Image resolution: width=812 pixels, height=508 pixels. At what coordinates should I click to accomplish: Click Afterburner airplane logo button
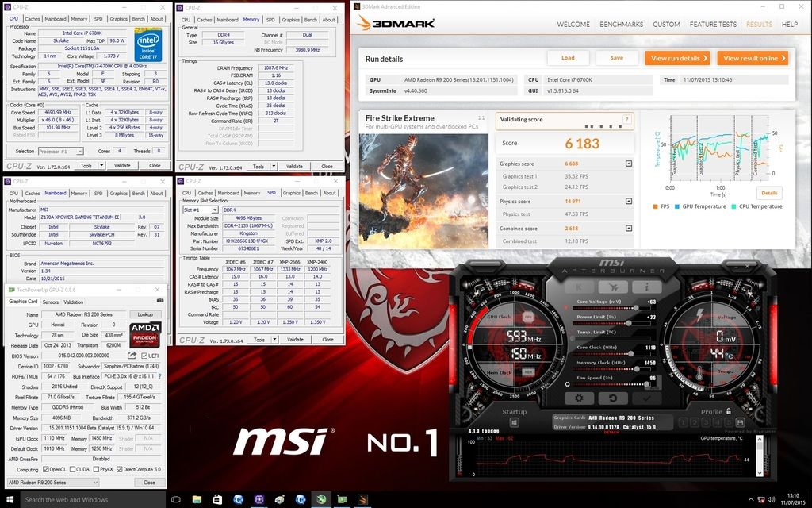613,287
